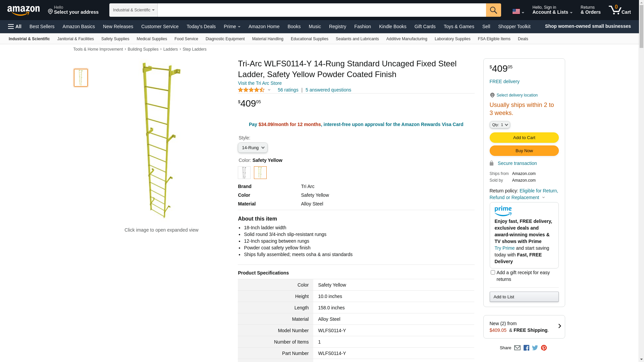Go to the Amazon logo home
This screenshot has width=644, height=362.
point(23,10)
